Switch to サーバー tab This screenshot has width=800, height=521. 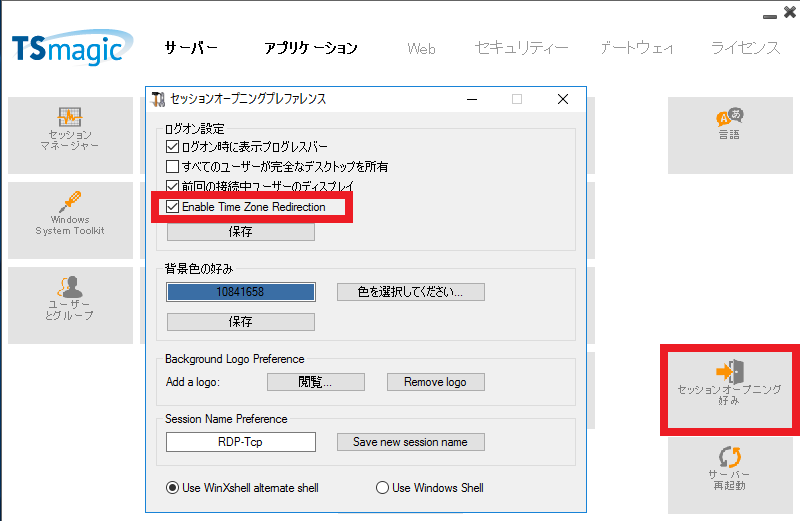191,48
